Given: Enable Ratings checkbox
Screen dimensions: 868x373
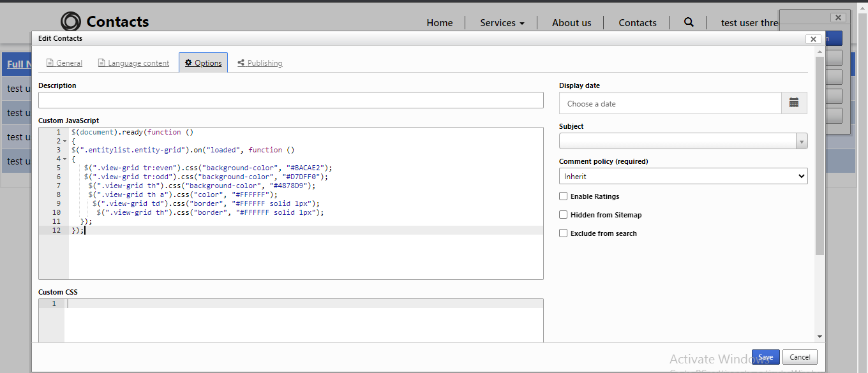Looking at the screenshot, I should click(x=563, y=196).
